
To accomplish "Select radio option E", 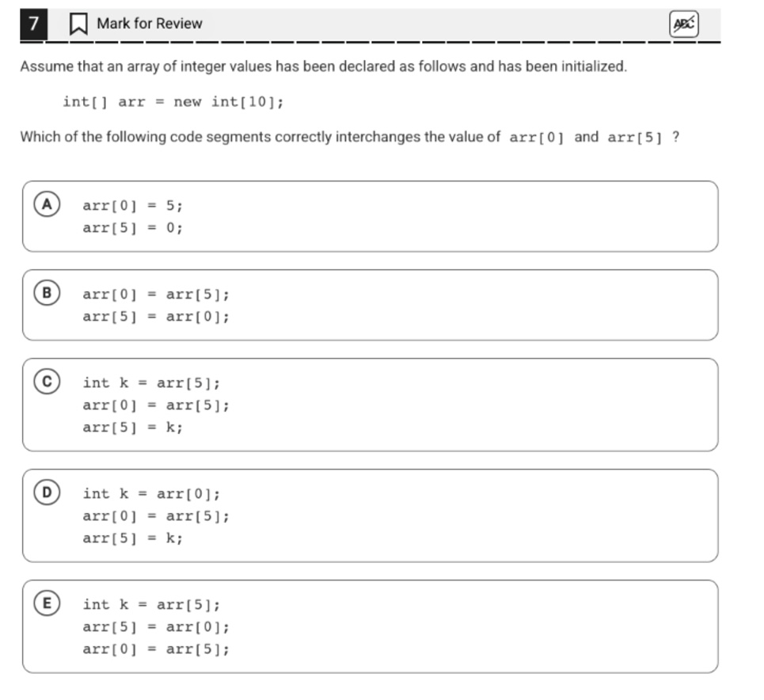I will (47, 603).
